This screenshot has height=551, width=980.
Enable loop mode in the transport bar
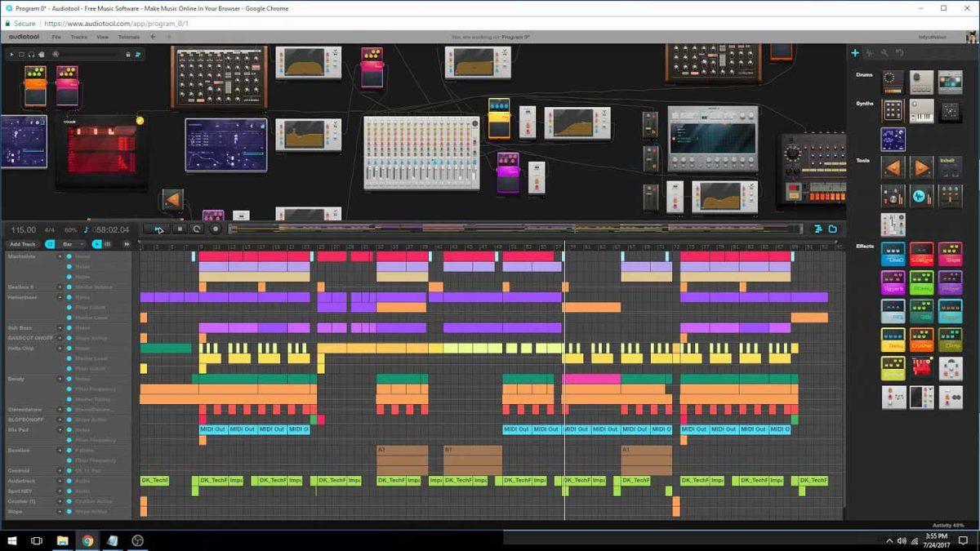coord(197,229)
